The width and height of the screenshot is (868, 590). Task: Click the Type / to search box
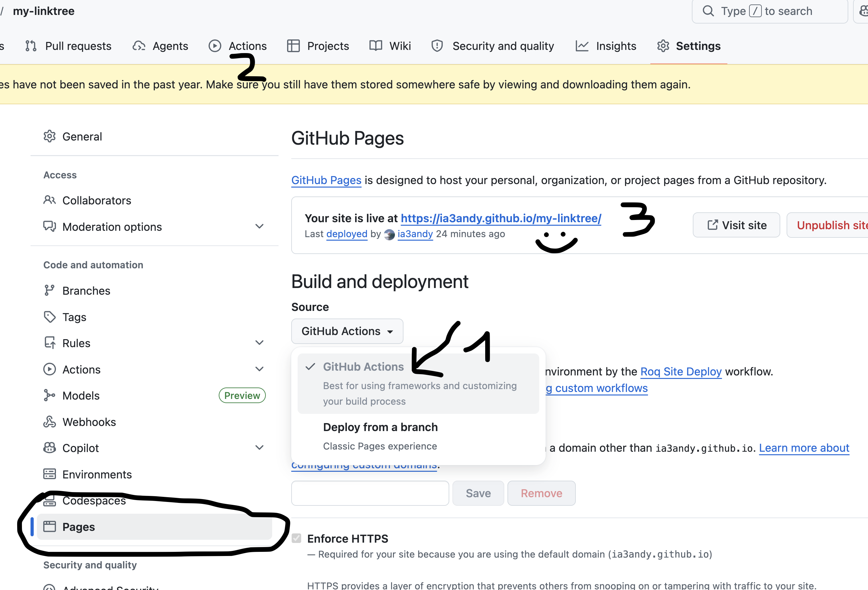click(x=769, y=11)
